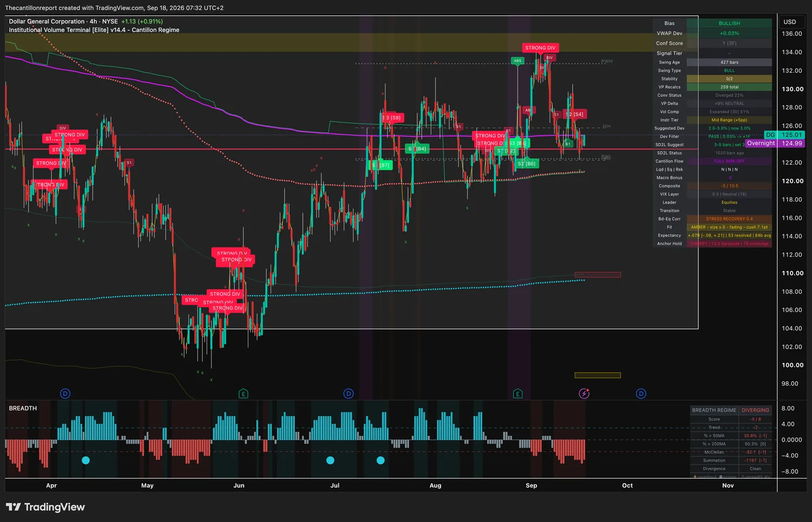Open the USD currency selector
The height and width of the screenshot is (522, 812).
tap(790, 22)
